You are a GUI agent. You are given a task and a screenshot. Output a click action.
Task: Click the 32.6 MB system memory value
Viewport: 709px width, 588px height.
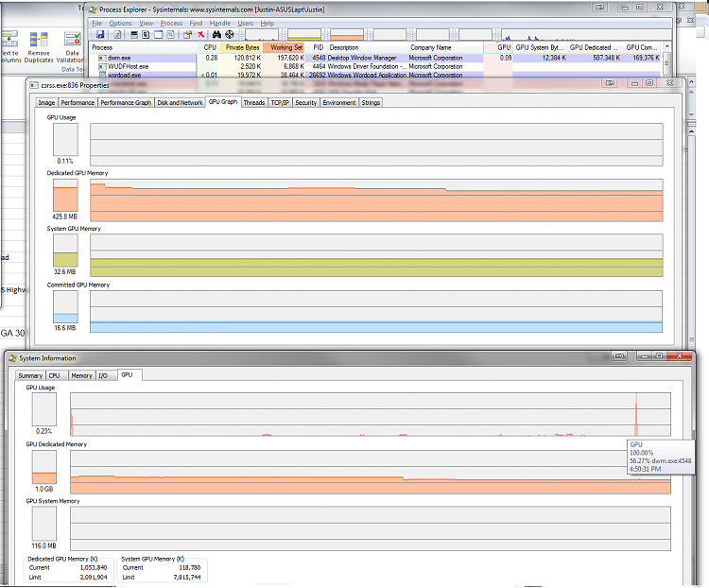click(65, 272)
